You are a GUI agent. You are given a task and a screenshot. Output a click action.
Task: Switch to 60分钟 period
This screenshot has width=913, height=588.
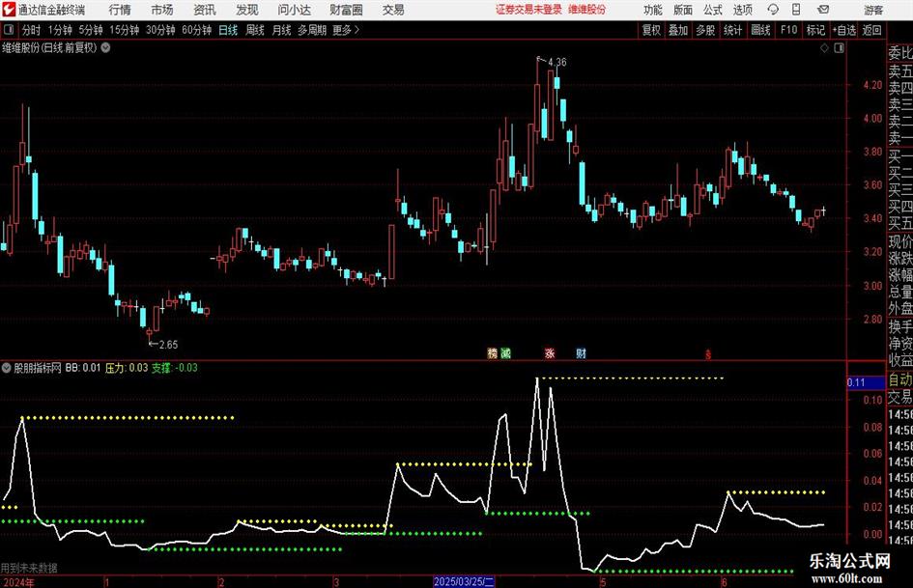click(x=197, y=30)
